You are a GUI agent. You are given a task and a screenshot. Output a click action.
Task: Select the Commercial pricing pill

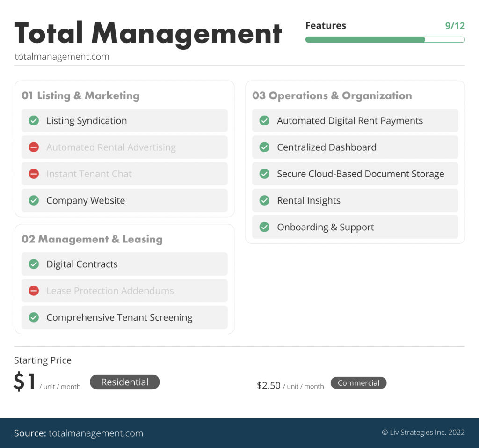point(358,383)
